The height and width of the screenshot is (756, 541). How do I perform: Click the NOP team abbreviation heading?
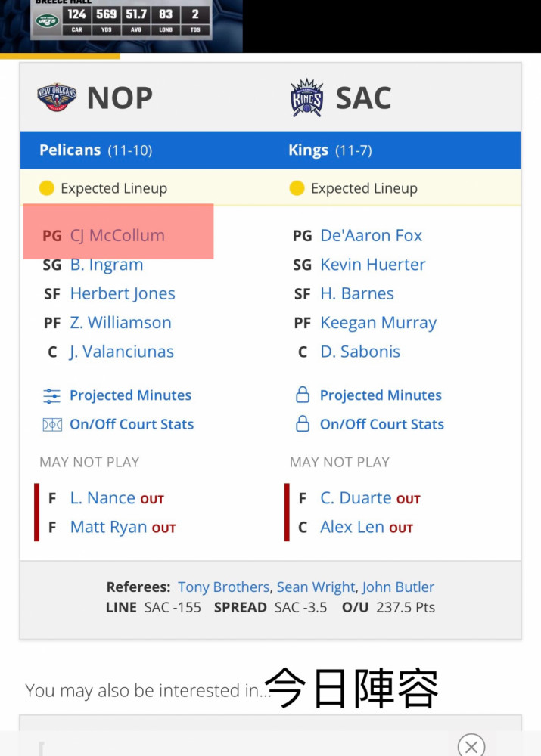(x=120, y=98)
